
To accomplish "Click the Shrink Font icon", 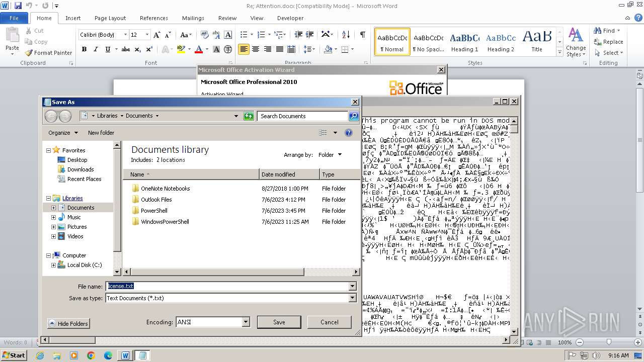I will pos(168,35).
